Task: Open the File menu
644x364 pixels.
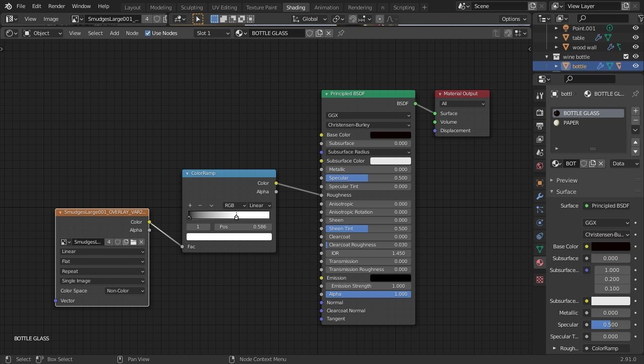Action: pos(21,7)
